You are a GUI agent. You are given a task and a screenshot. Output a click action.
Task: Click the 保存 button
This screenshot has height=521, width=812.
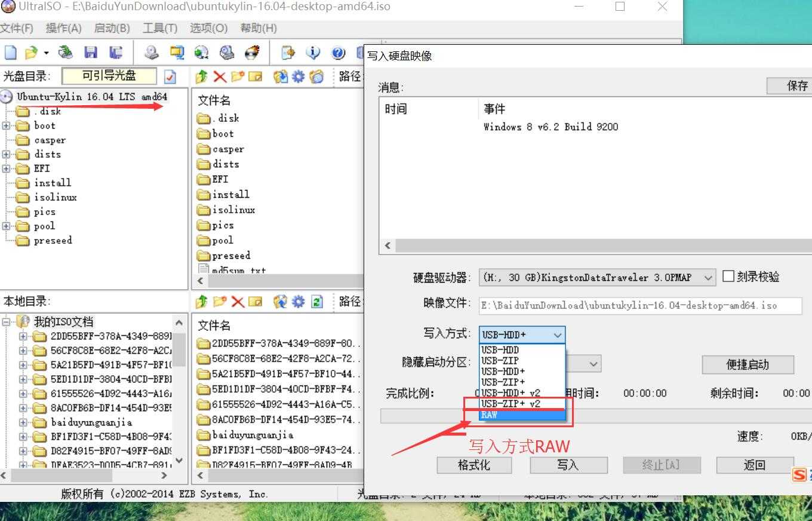[789, 85]
